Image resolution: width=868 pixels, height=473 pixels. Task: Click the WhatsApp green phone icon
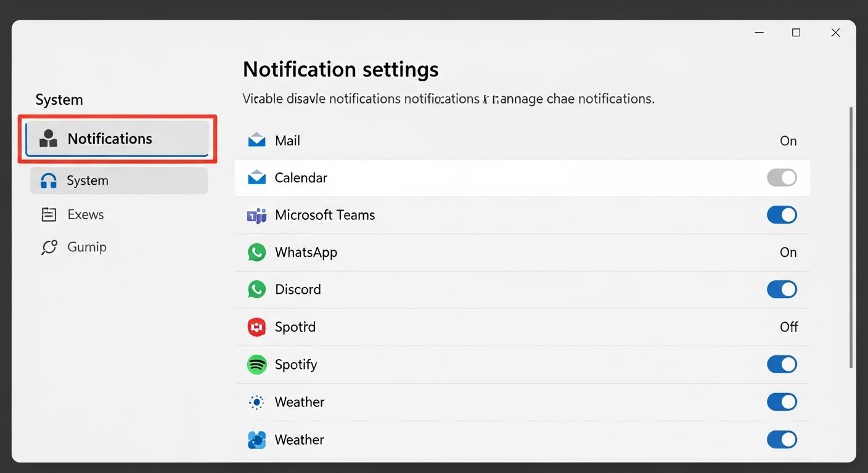pos(256,252)
